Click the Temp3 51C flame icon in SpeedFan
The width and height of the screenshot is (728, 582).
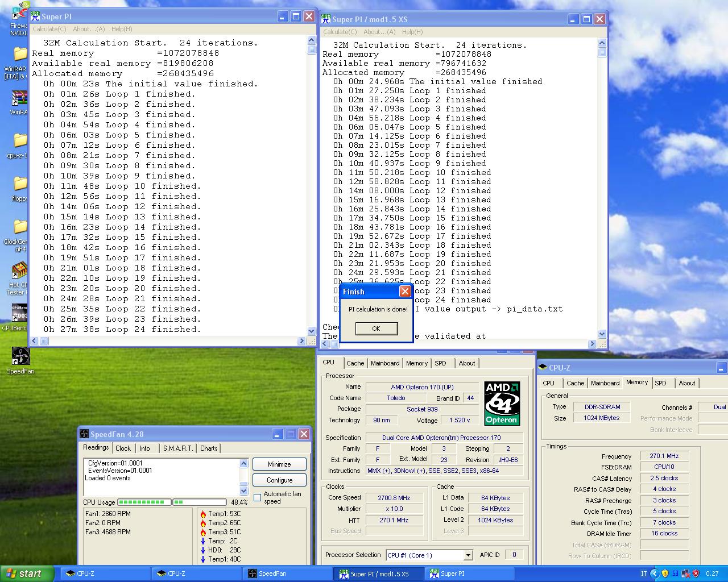click(x=203, y=532)
